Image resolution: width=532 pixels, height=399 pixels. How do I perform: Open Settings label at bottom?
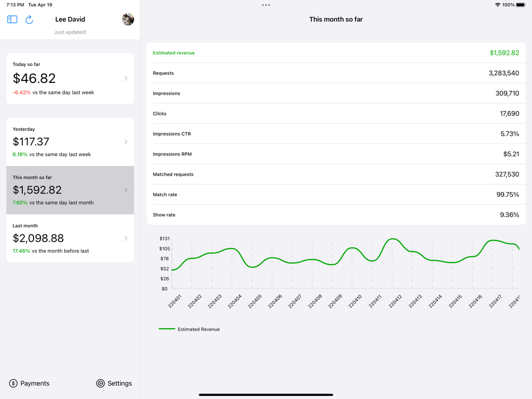119,384
